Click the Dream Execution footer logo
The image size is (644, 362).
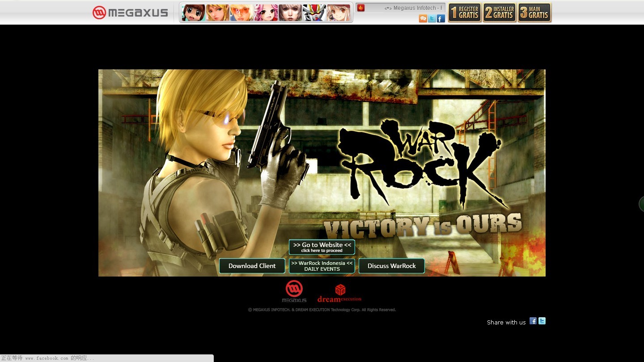[339, 293]
